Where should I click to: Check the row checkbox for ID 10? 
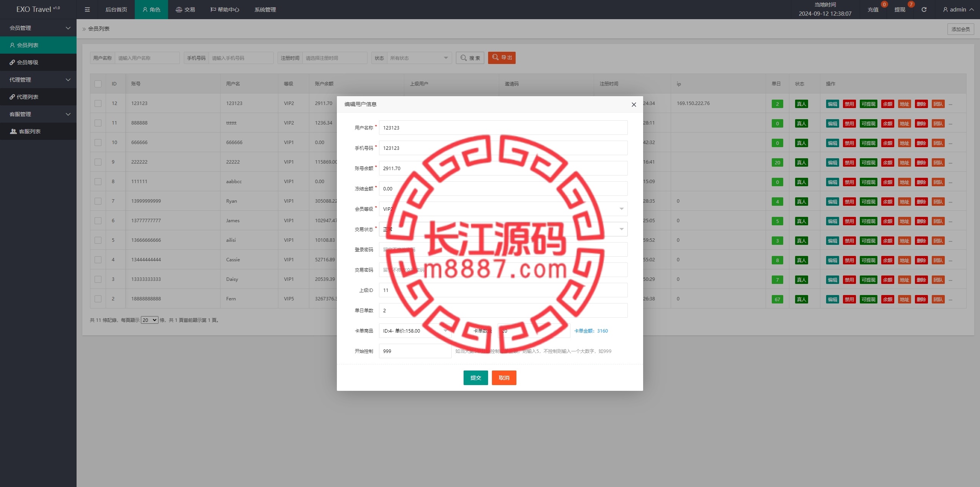click(x=98, y=143)
